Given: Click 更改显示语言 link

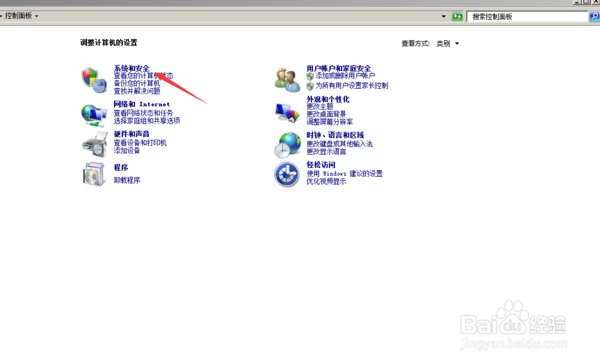Looking at the screenshot, I should click(326, 152).
